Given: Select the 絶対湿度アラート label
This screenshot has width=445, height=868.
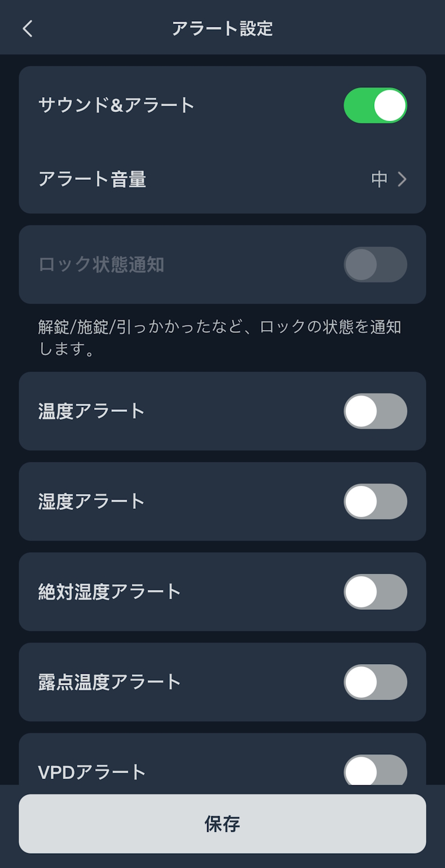Looking at the screenshot, I should pos(110,592).
